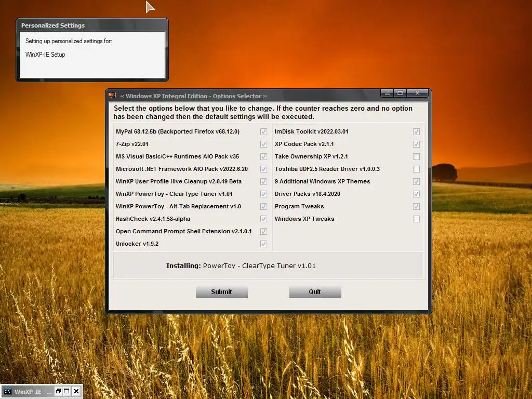This screenshot has width=532, height=399.
Task: Click the WinXP-IE minimized window title
Action: point(33,392)
